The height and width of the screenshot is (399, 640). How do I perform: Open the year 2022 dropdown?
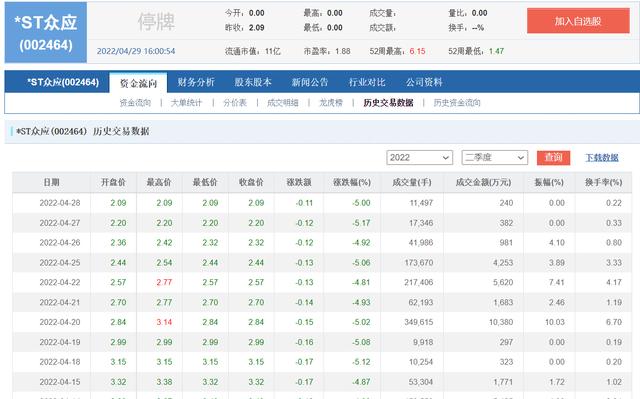419,157
